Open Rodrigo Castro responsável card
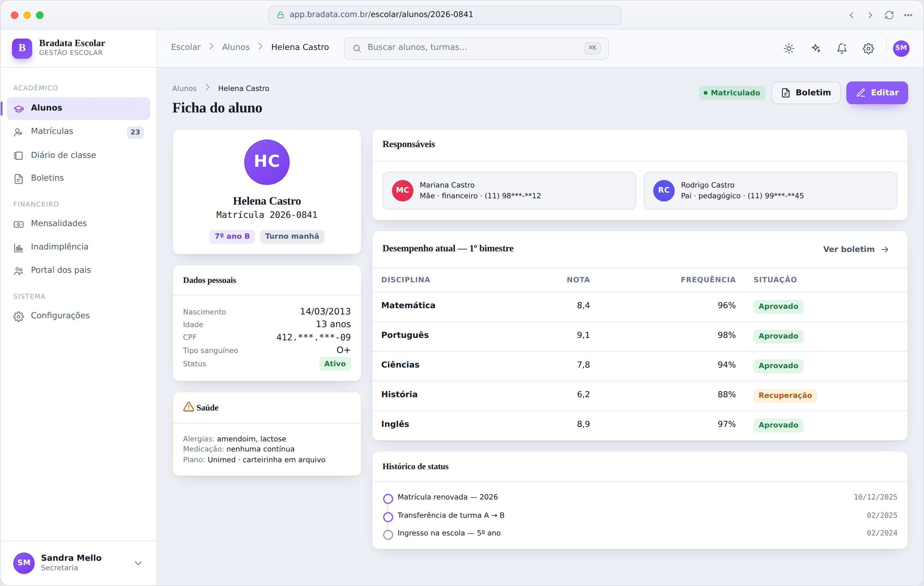Screen dimensions: 924x586 (770, 190)
